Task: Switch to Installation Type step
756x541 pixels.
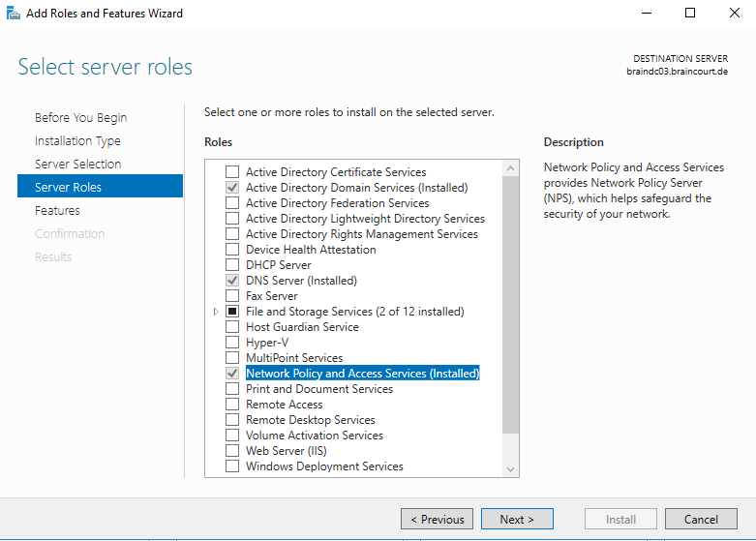Action: pos(77,140)
